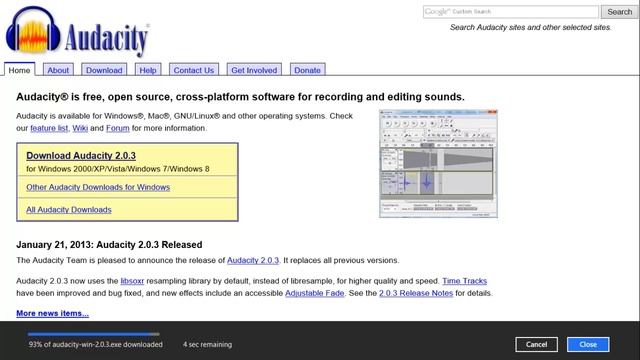Open the Help tab

click(148, 70)
